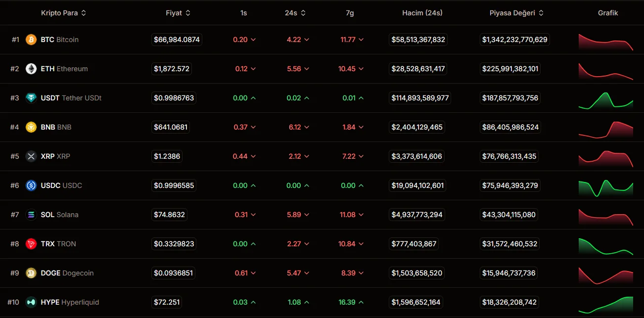The height and width of the screenshot is (318, 644).
Task: Click the Dogecoin price chart thumbnail
Action: point(606,275)
